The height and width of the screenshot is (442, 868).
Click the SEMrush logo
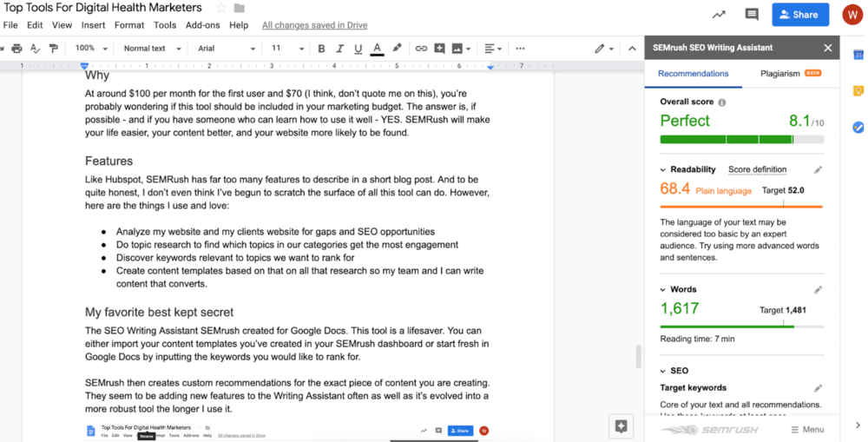point(709,430)
